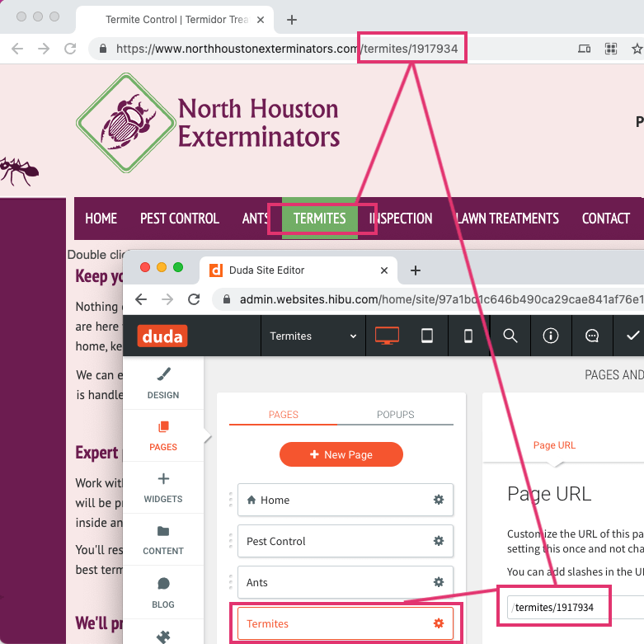Switch to tablet preview in Duda editor
This screenshot has height=644, width=644.
click(x=427, y=336)
